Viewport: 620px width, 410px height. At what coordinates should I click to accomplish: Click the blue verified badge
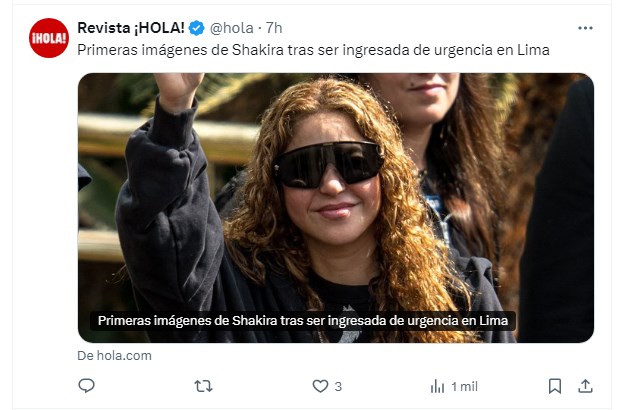[x=197, y=28]
